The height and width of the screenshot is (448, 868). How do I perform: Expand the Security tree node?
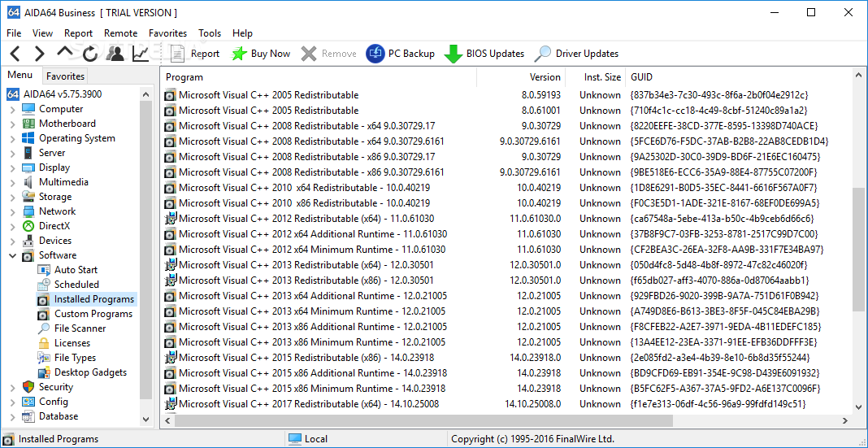(x=12, y=387)
